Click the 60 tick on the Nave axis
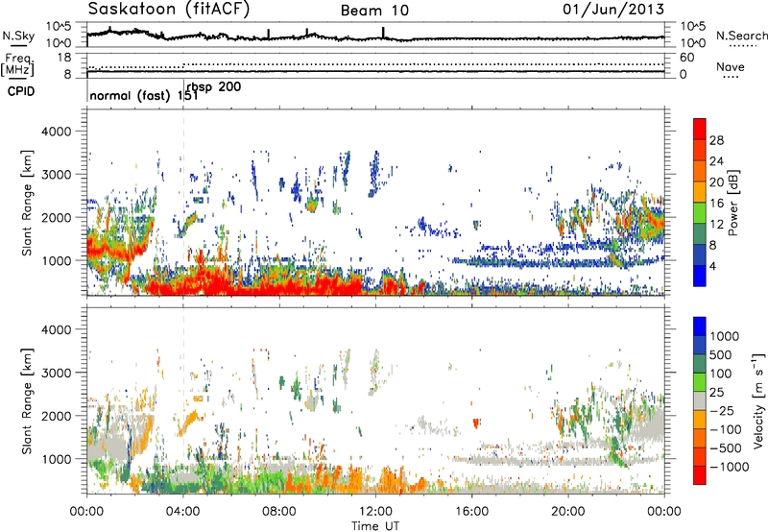Screen dimensions: 768x532 (x=686, y=58)
